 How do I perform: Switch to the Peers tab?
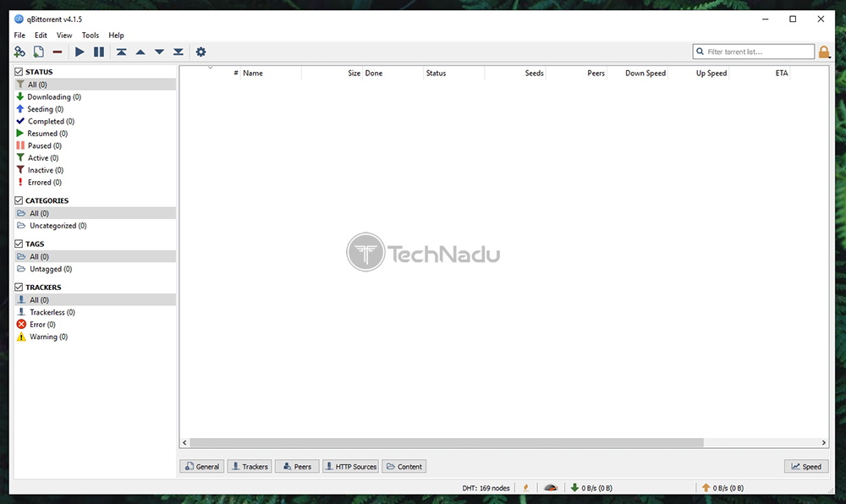(296, 467)
